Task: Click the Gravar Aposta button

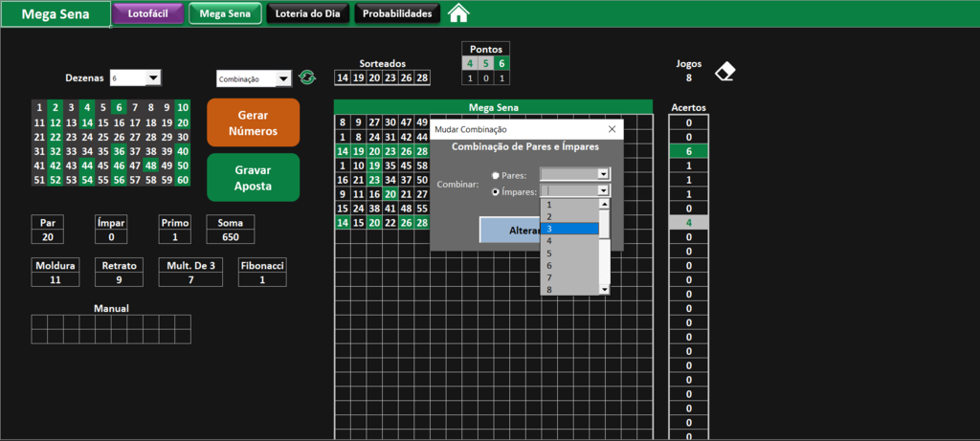Action: point(253,178)
